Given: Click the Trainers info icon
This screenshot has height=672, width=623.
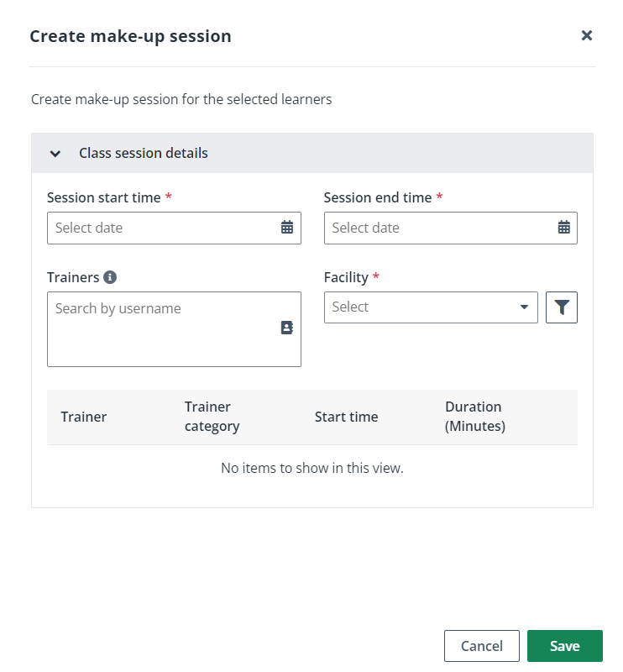Looking at the screenshot, I should tap(110, 277).
